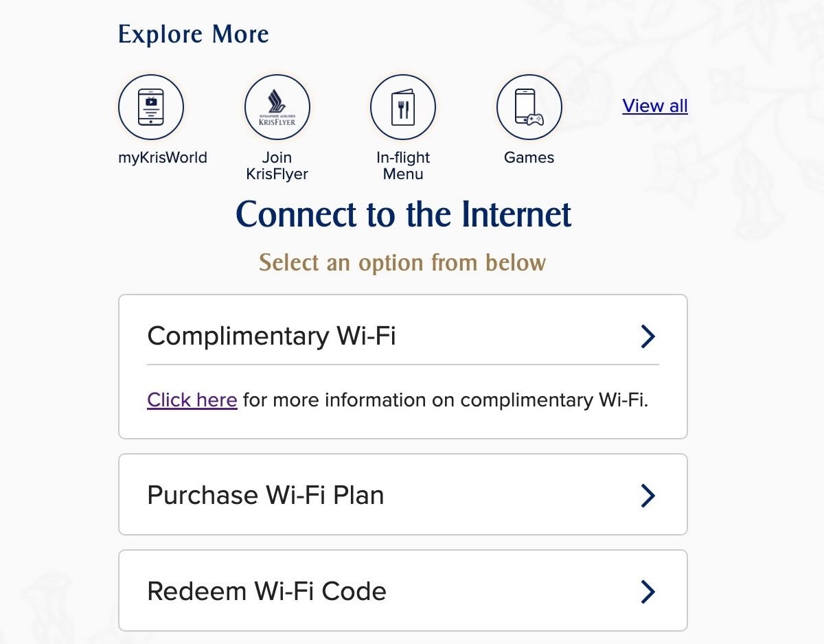Open the In-flight Menu icon
Screen dimensions: 824x644
tap(403, 107)
